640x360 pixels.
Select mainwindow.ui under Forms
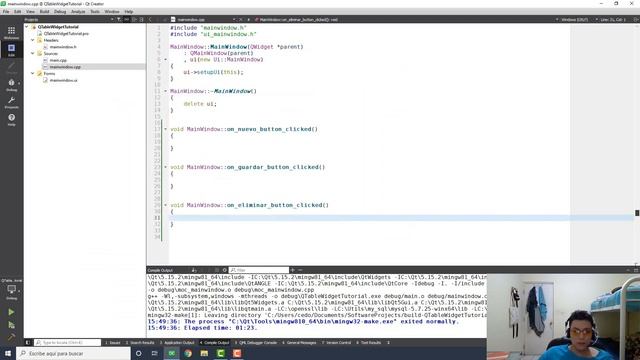tap(63, 80)
